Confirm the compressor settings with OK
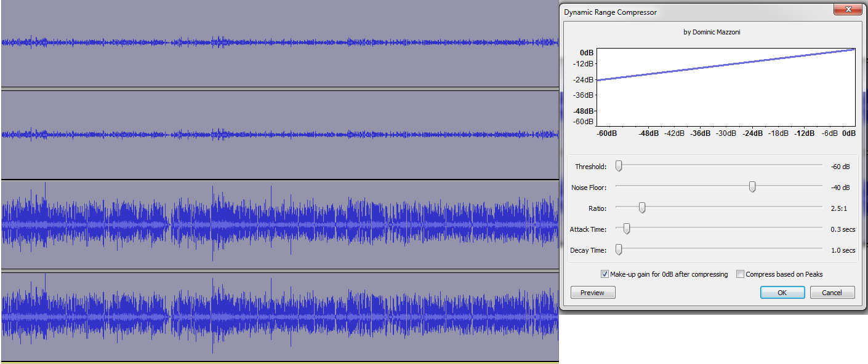 (x=782, y=292)
